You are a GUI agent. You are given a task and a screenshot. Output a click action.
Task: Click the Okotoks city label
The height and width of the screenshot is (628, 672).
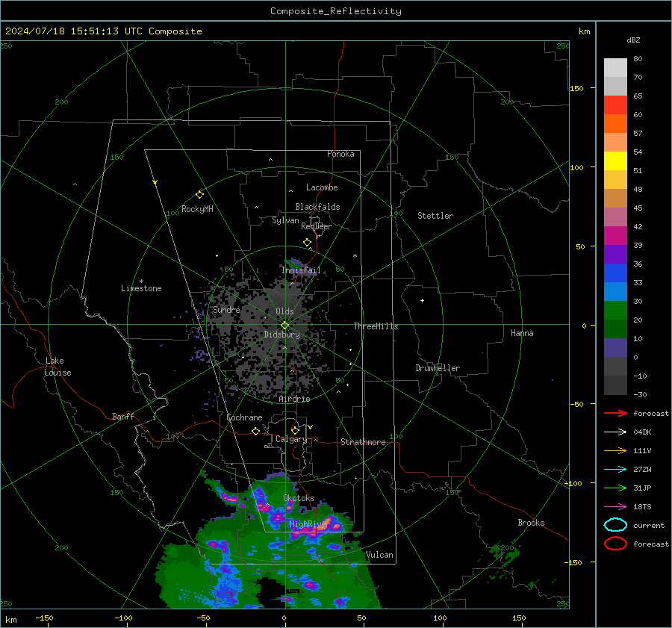tap(299, 498)
